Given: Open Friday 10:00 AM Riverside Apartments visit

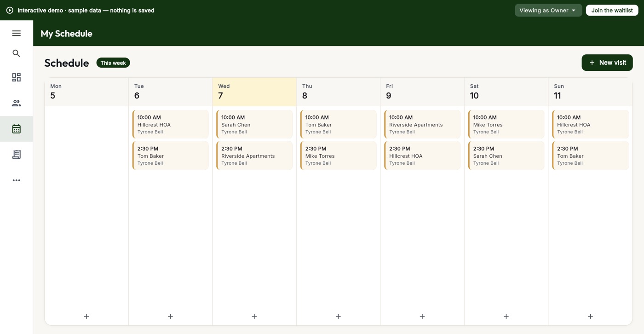Looking at the screenshot, I should [x=422, y=124].
